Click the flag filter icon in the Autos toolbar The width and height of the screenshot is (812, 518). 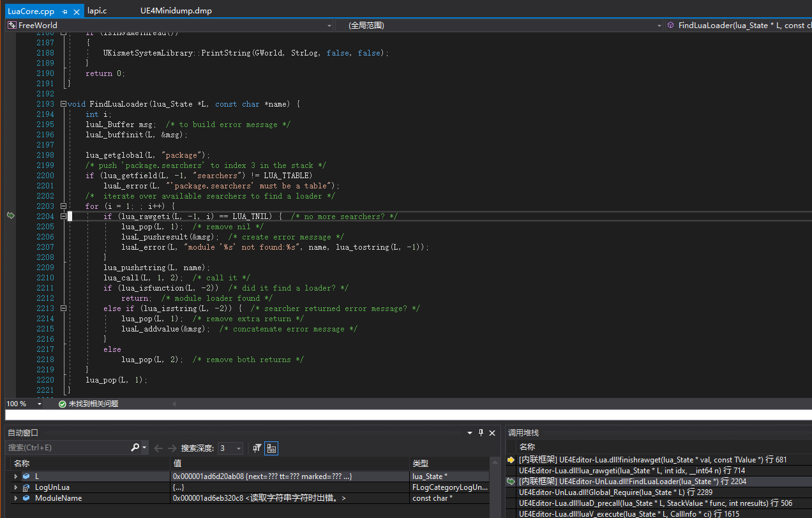click(257, 447)
